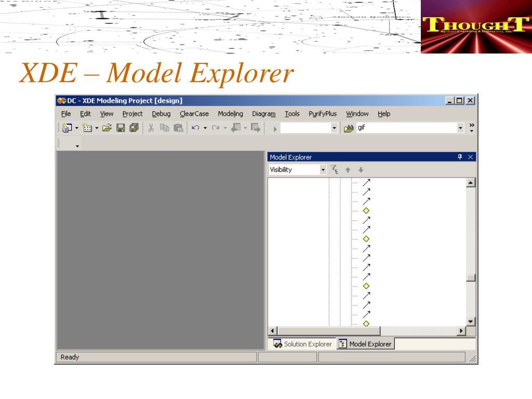
Task: Open the Edit menu
Action: tap(85, 114)
